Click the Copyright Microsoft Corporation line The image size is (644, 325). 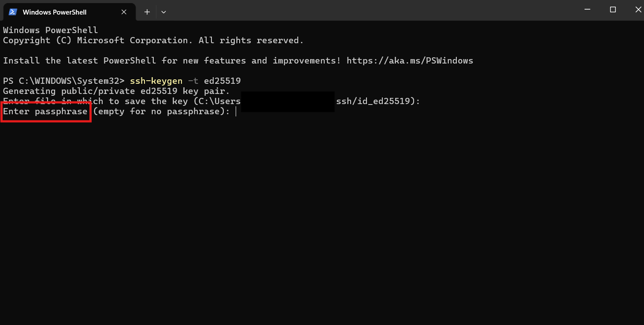pos(153,41)
